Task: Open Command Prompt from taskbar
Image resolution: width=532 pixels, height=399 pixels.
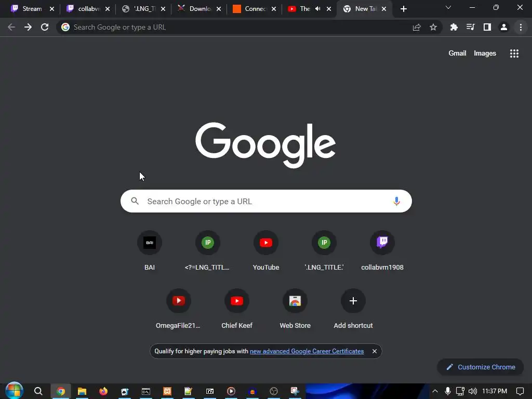Action: point(146,391)
